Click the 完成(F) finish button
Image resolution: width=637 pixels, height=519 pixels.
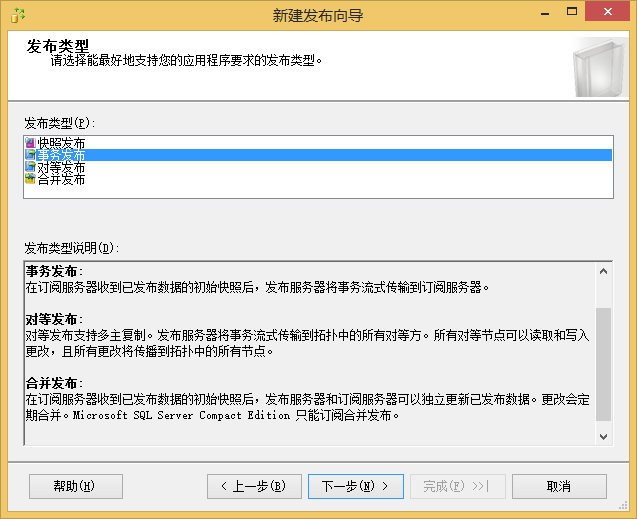click(458, 486)
